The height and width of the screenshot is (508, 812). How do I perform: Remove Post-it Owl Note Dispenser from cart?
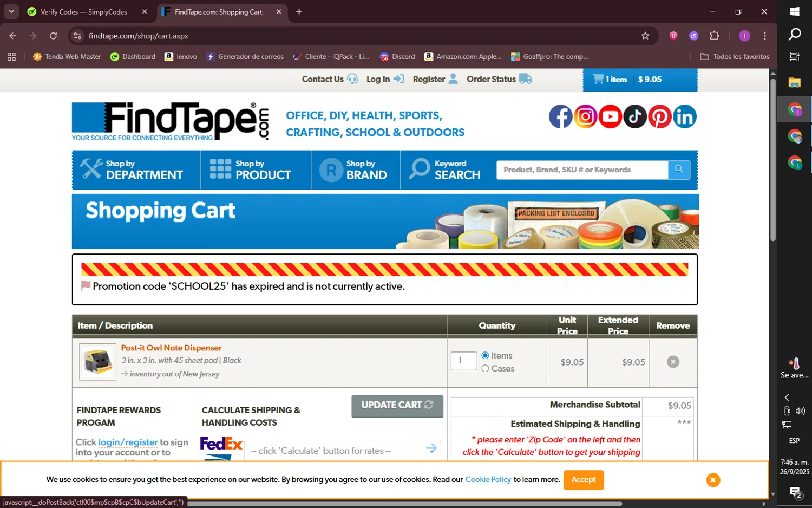(x=673, y=362)
